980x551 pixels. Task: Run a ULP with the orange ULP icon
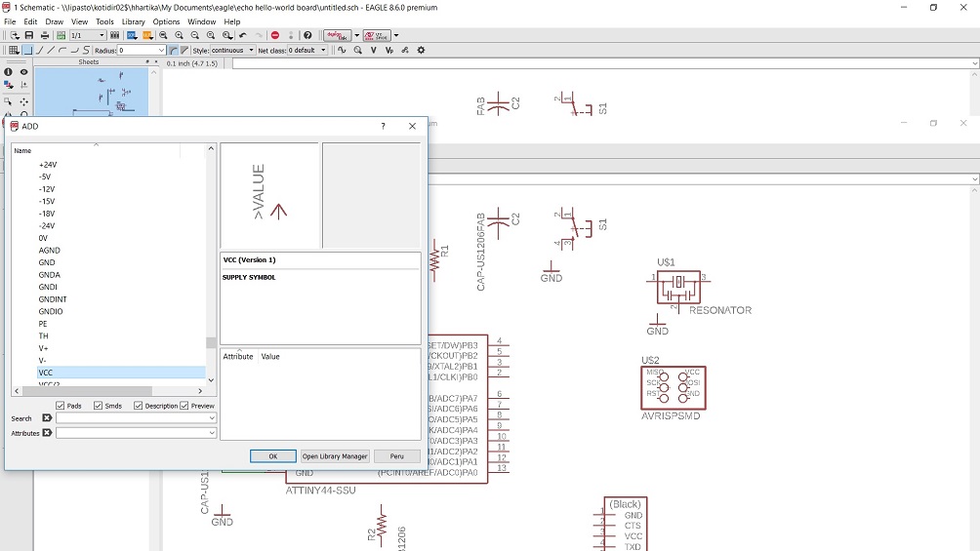(x=147, y=36)
